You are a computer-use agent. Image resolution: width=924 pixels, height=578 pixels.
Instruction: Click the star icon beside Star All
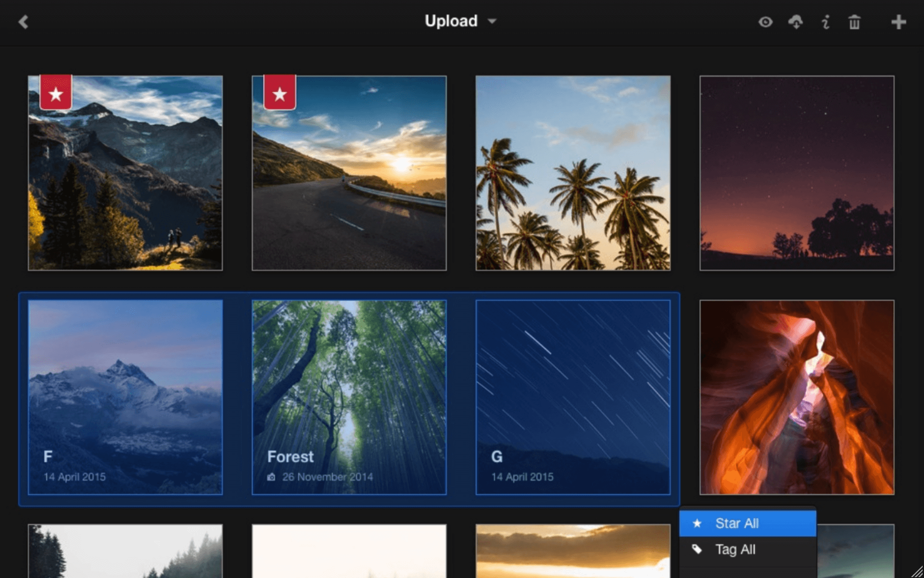coord(697,523)
